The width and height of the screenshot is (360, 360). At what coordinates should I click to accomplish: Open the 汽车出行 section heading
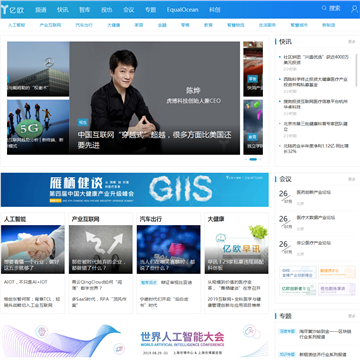151,219
